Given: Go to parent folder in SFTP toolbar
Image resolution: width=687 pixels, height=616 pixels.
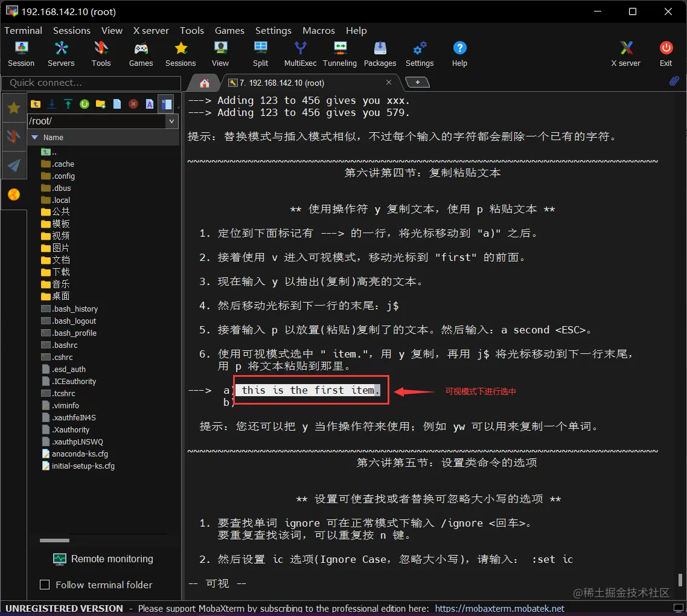Looking at the screenshot, I should 36,104.
